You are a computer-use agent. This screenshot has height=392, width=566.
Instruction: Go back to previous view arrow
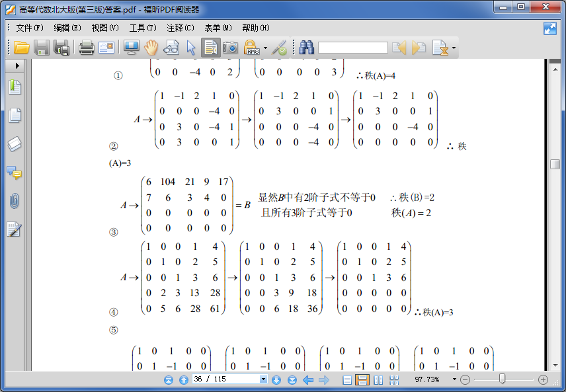pyautogui.click(x=308, y=379)
